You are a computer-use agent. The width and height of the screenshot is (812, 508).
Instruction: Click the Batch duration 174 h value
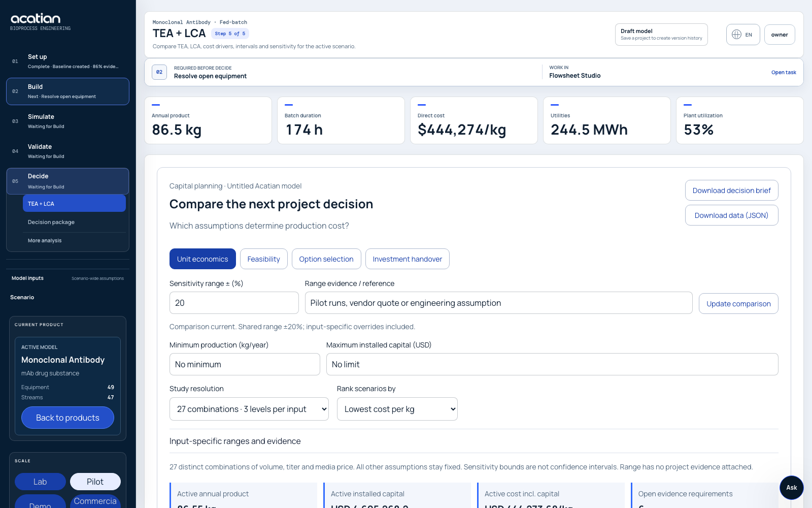[x=304, y=130]
